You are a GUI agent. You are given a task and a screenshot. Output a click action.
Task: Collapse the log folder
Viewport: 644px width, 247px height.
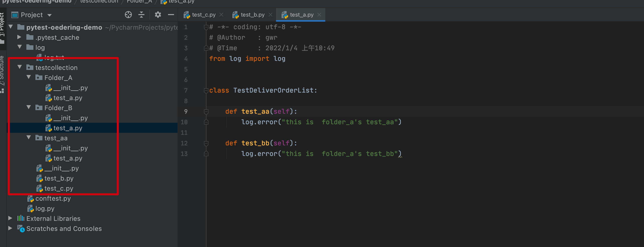(x=20, y=47)
